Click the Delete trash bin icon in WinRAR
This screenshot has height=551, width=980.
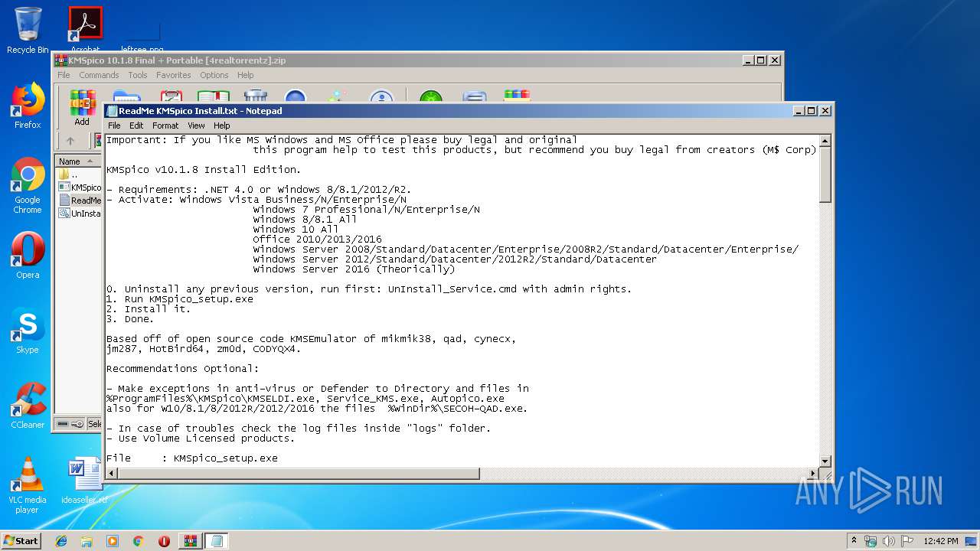256,96
